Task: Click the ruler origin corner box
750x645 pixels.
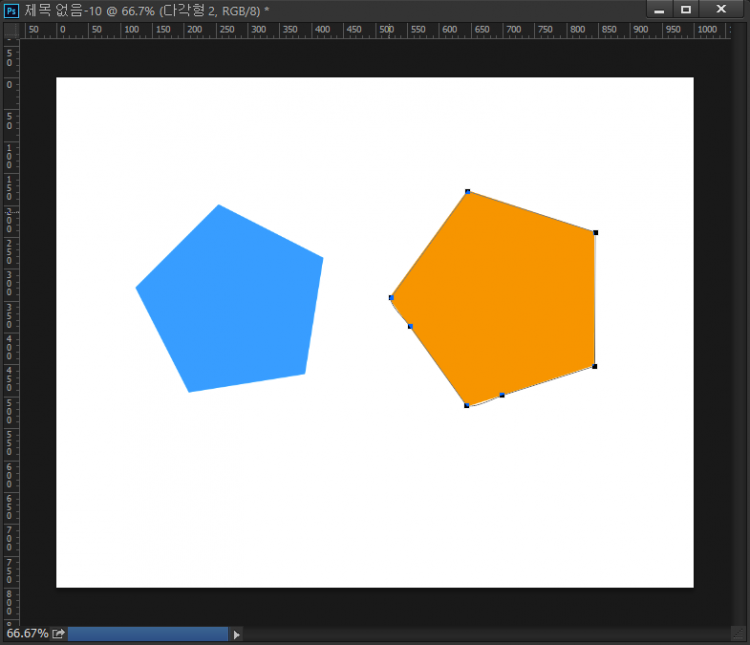Action: pos(11,30)
